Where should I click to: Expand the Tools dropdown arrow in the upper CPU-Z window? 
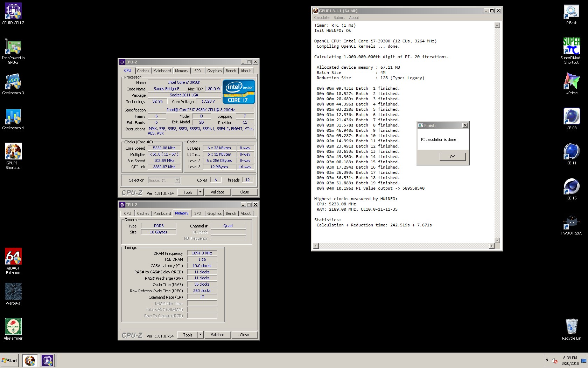coord(200,192)
